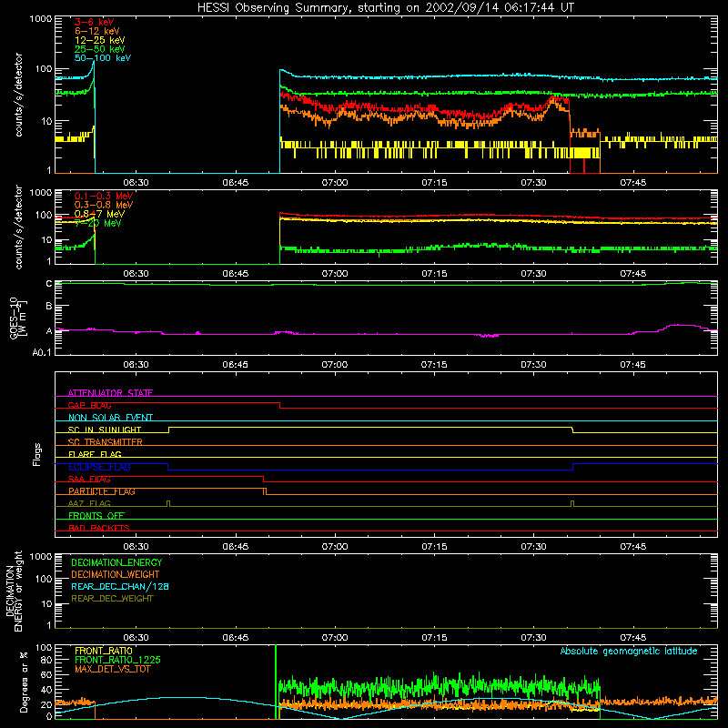This screenshot has width=728, height=728.
Task: Click '06:45' time label under the MeV panel
Action: coord(236,274)
